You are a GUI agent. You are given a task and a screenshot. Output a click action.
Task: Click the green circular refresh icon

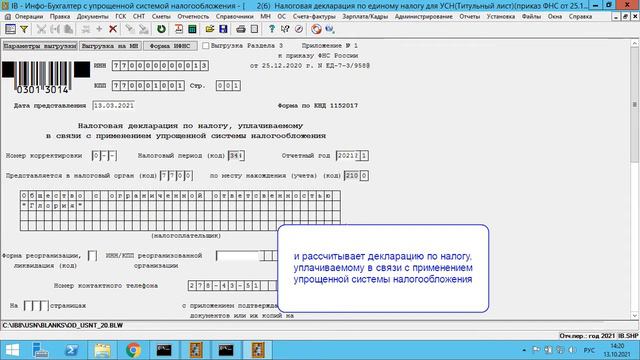pyautogui.click(x=161, y=29)
